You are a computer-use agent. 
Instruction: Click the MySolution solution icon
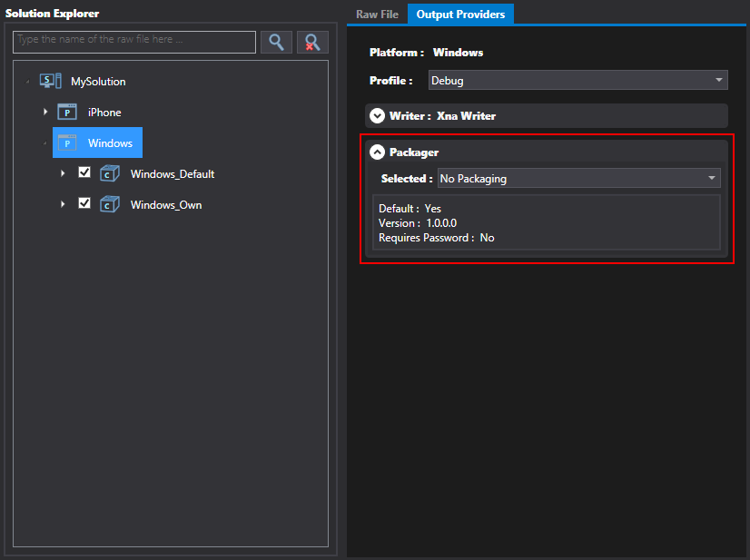pyautogui.click(x=50, y=81)
